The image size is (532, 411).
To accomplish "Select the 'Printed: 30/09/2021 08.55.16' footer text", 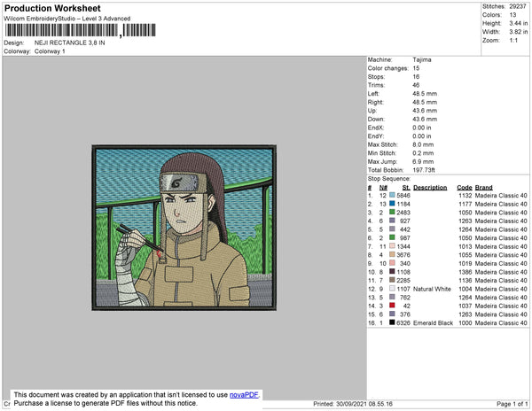I will point(353,404).
